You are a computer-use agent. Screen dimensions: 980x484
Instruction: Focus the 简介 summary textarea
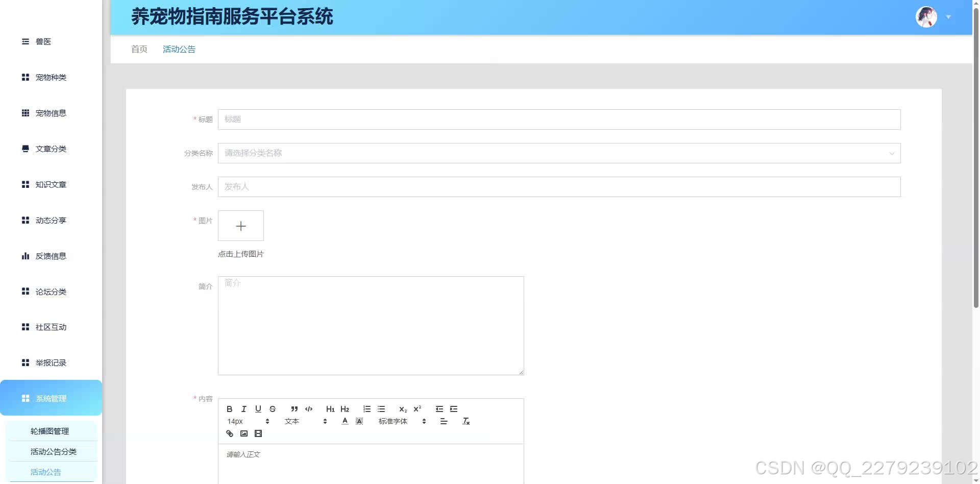(371, 326)
